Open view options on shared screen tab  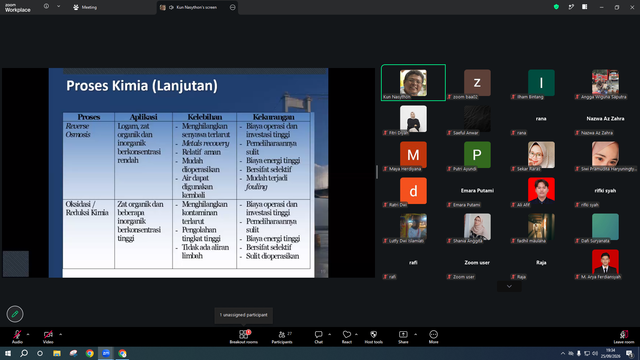click(233, 7)
